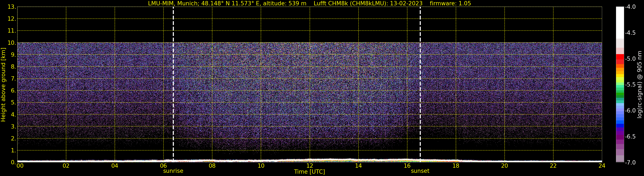Click the height axis tick '1.'

13,151
